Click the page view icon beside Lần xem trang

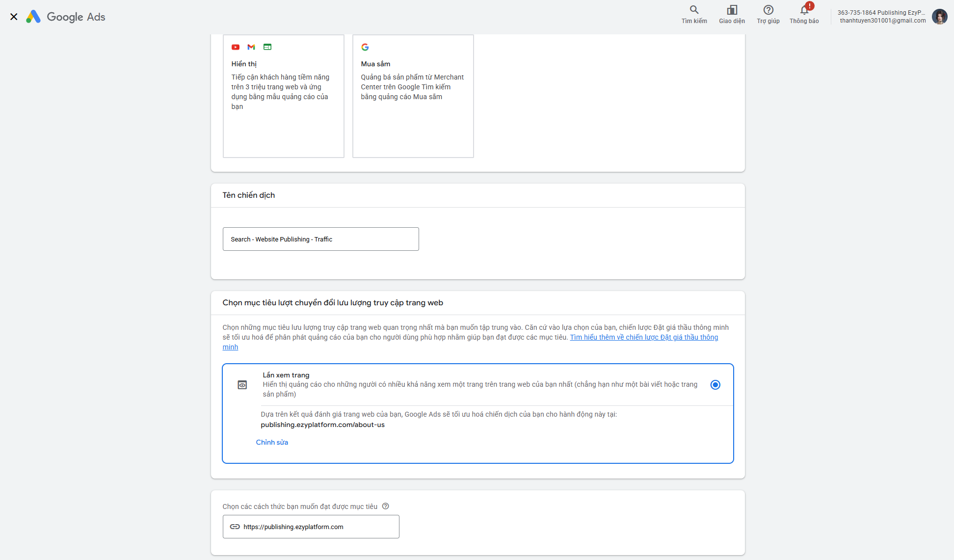click(242, 385)
